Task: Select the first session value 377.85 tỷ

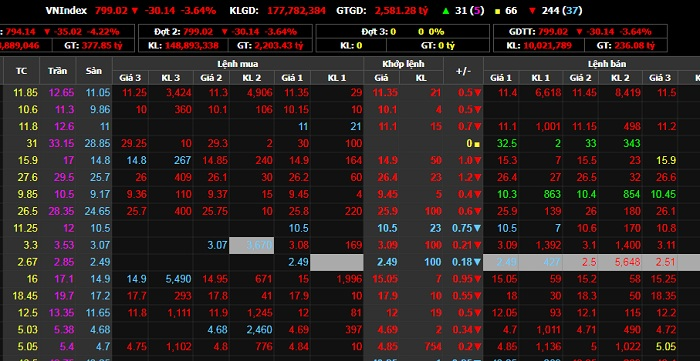Action: [x=102, y=46]
